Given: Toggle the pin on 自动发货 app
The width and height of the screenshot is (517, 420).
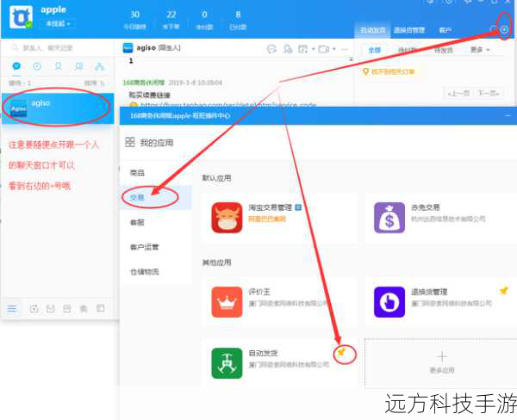Looking at the screenshot, I should point(341,352).
